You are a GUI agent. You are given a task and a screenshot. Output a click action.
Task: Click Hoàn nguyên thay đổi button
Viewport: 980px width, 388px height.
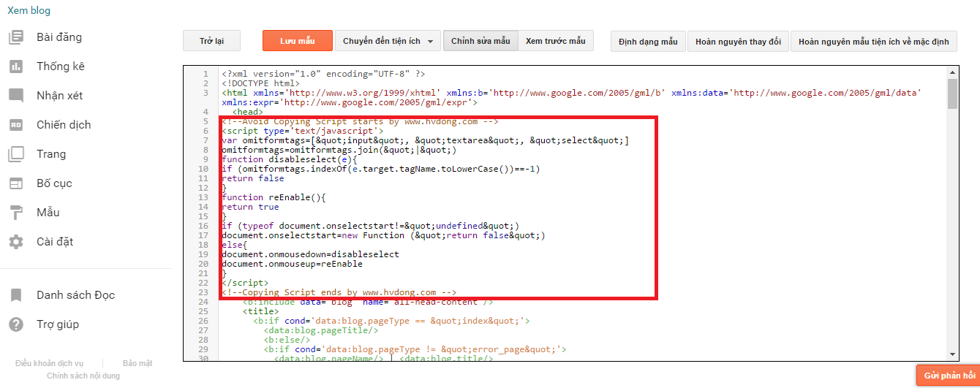pyautogui.click(x=738, y=42)
